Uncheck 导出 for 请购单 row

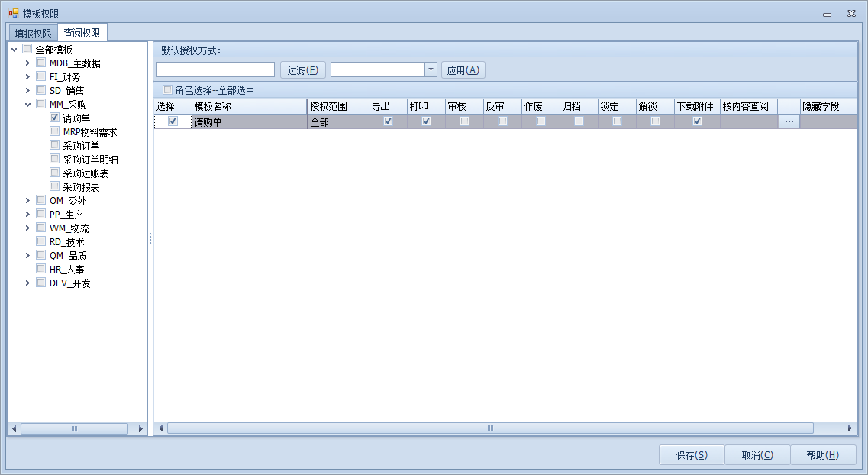[388, 121]
